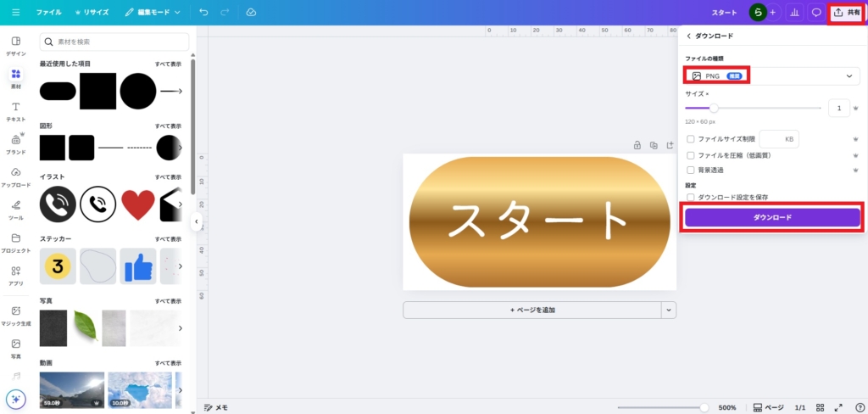This screenshot has width=868, height=414.
Task: Open the 素材 elements sidebar icon
Action: pyautogui.click(x=15, y=78)
